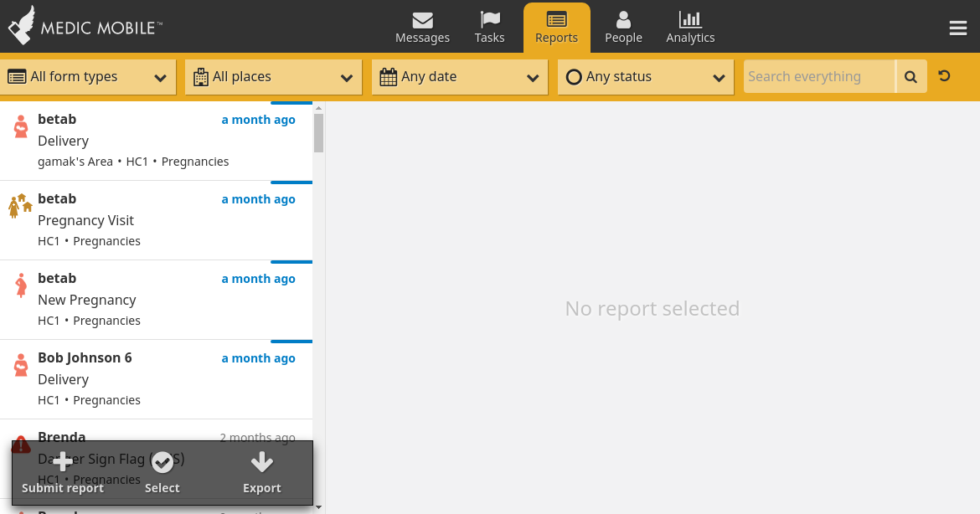Click the chevron on All places
Image resolution: width=980 pixels, height=514 pixels.
(x=347, y=78)
